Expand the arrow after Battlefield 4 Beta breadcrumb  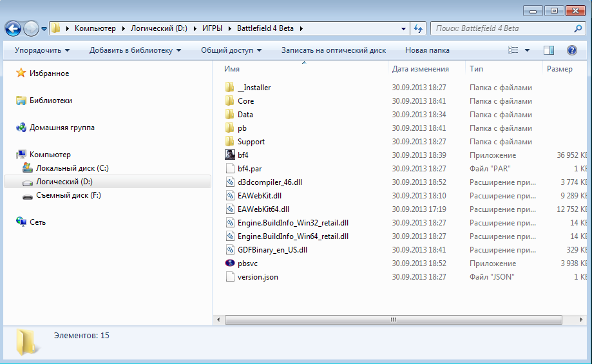point(301,28)
